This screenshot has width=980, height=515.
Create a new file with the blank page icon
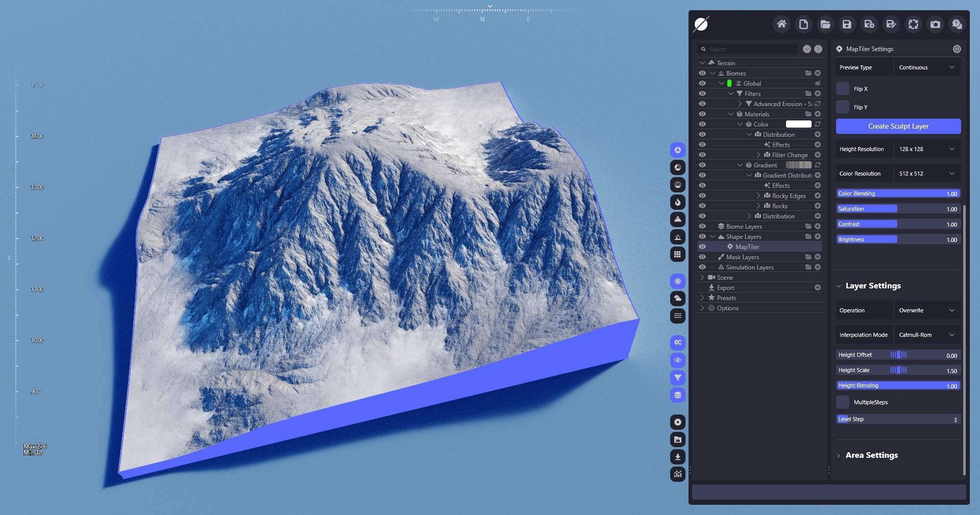(803, 24)
